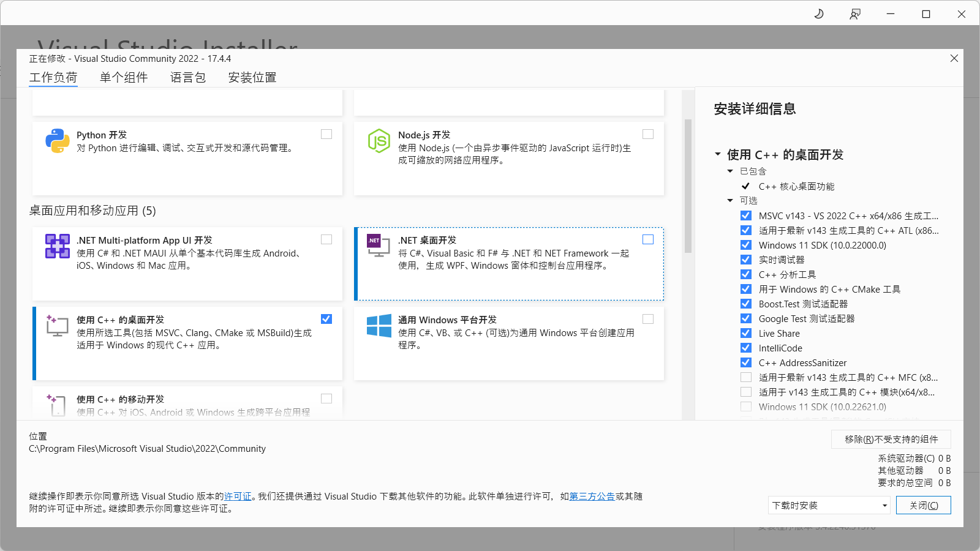980x551 pixels.
Task: Uncheck 用于 Windows 的 C++ CMake 工具
Action: [x=746, y=289]
